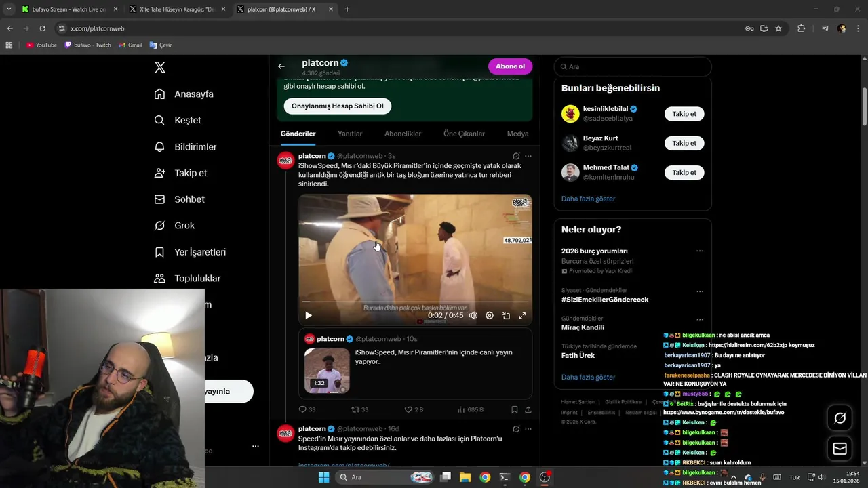This screenshot has height=488, width=868.
Task: Open YouTube bookmark
Action: [x=41, y=45]
